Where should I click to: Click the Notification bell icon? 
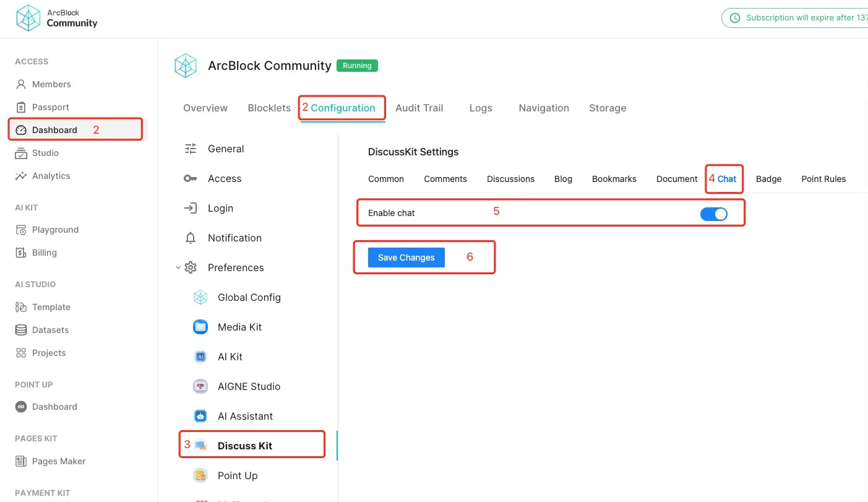tap(191, 238)
